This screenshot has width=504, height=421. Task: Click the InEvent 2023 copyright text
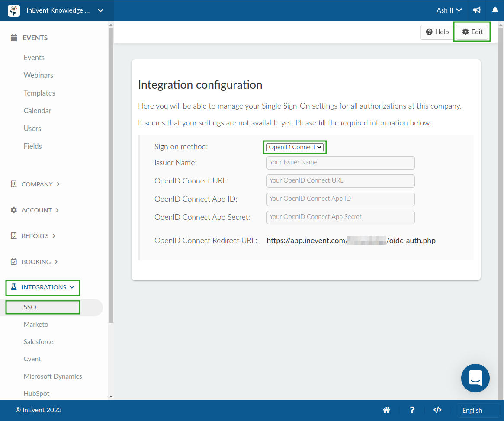[x=39, y=410]
